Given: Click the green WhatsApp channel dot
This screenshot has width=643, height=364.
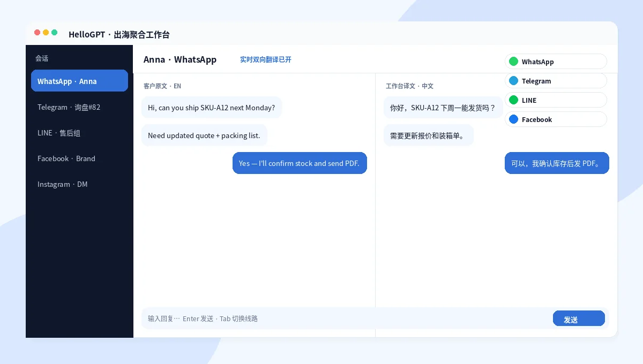Looking at the screenshot, I should 513,62.
